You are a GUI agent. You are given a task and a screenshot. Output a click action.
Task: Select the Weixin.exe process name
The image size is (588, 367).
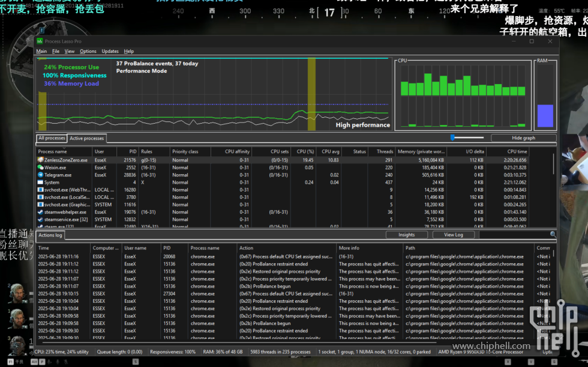click(x=55, y=168)
